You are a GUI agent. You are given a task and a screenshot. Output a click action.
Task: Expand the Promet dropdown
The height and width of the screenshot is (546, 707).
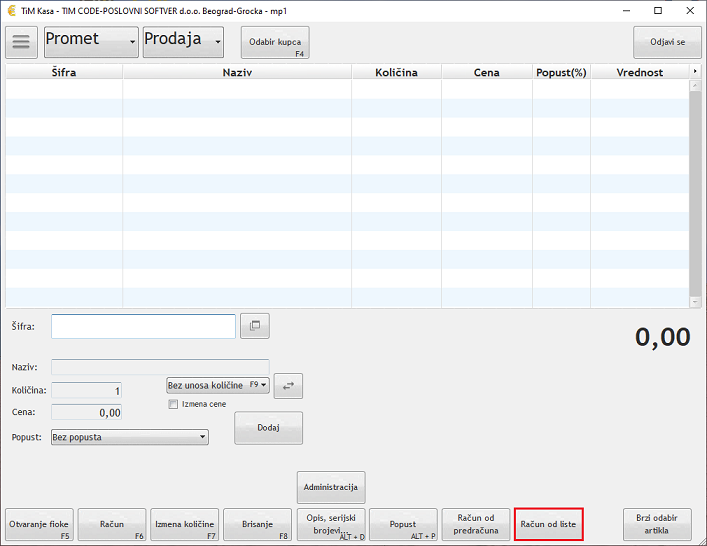click(91, 40)
